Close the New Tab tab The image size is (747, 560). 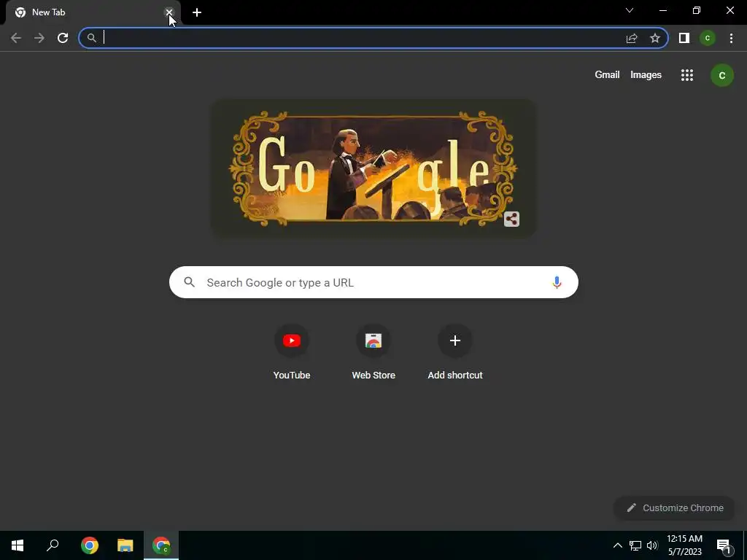point(169,12)
